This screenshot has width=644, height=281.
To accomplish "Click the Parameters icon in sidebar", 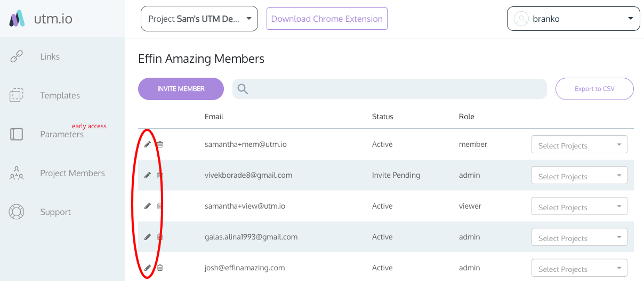I will pyautogui.click(x=17, y=134).
